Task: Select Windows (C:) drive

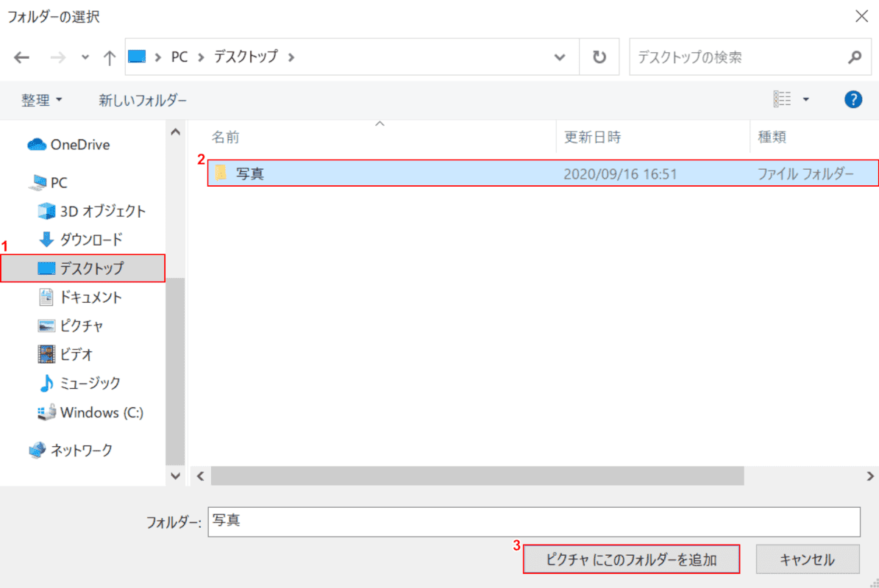Action: (102, 412)
